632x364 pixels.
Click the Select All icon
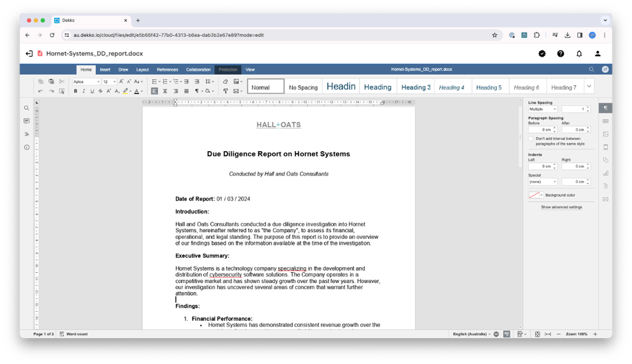[x=62, y=91]
